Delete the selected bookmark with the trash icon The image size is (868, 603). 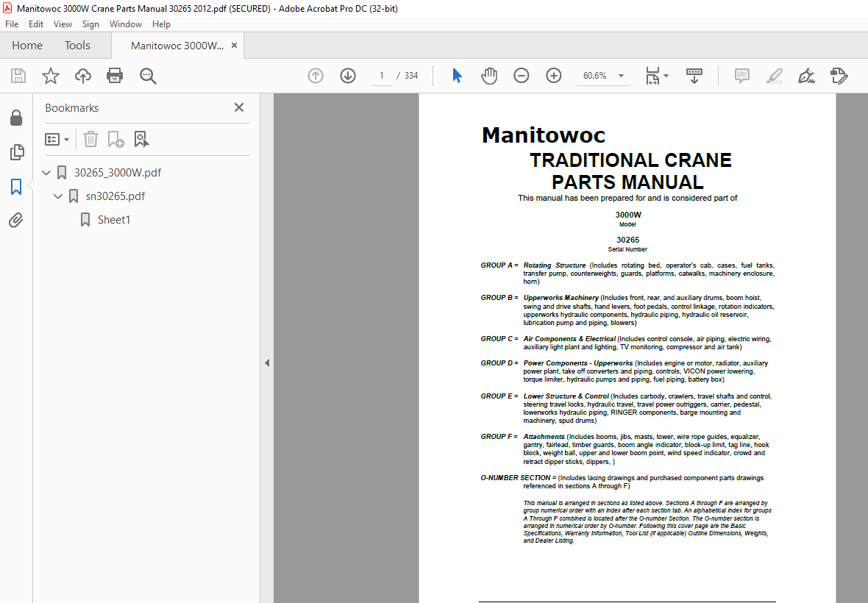point(90,140)
